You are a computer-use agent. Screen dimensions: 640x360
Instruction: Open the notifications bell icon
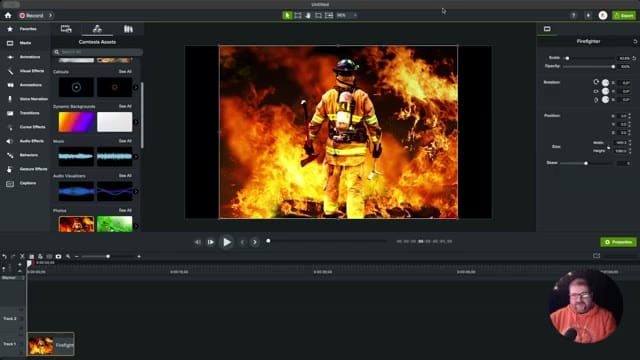tap(588, 16)
